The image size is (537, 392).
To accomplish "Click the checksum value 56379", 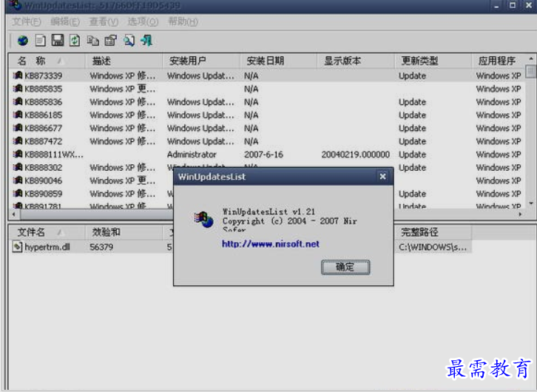I will pos(101,247).
